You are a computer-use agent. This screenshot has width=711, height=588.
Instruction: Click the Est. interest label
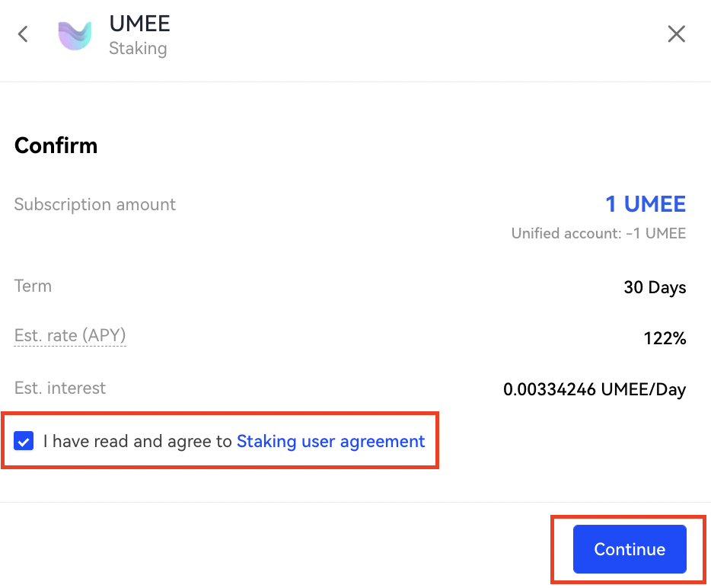[60, 388]
